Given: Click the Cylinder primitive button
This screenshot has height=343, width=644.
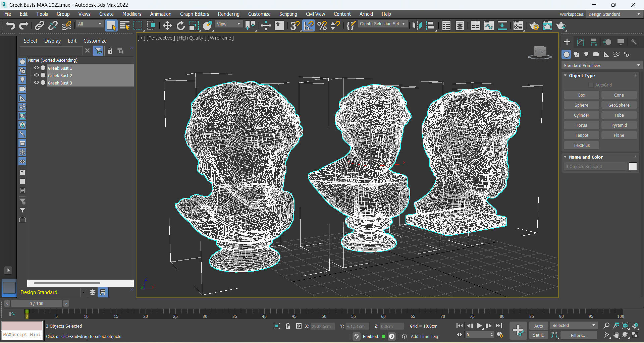Looking at the screenshot, I should point(582,115).
